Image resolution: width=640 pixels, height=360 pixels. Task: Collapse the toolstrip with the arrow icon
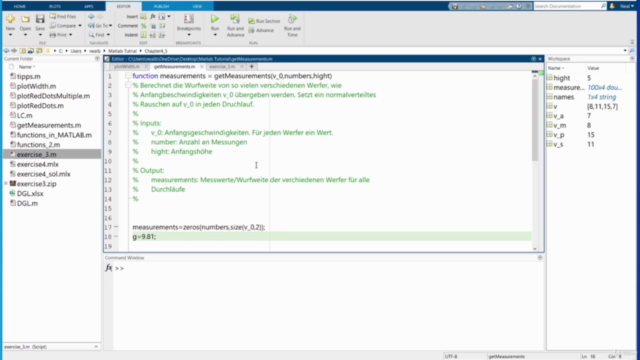[632, 42]
